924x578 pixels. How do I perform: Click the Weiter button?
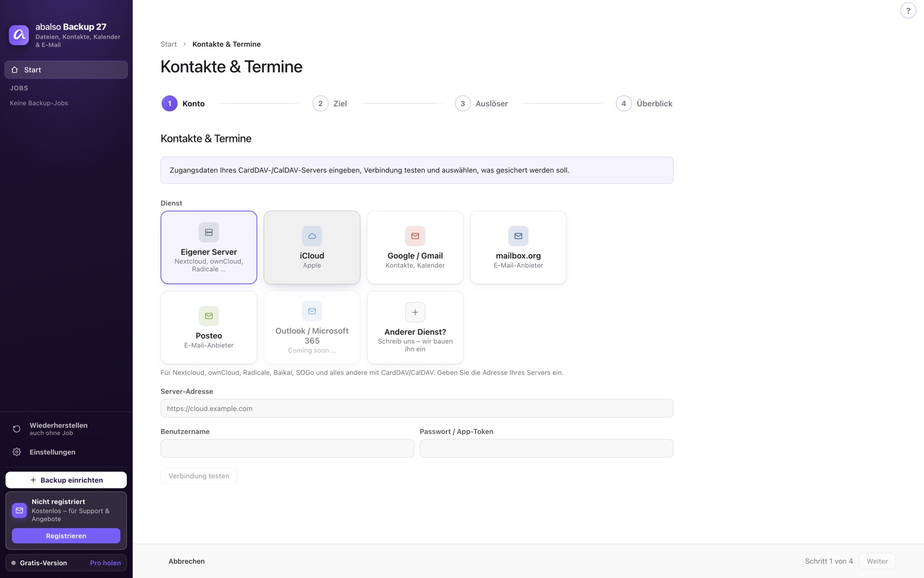point(877,561)
